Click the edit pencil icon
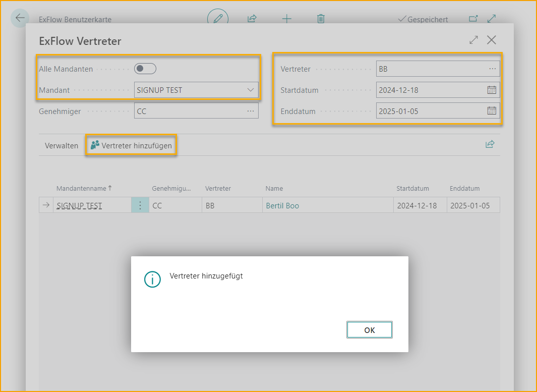 pos(218,19)
